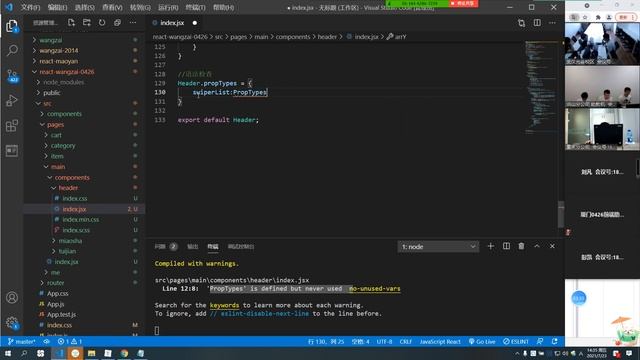The width and height of the screenshot is (640, 360).
Task: Expand the react-maoyan folder
Action: point(58,61)
